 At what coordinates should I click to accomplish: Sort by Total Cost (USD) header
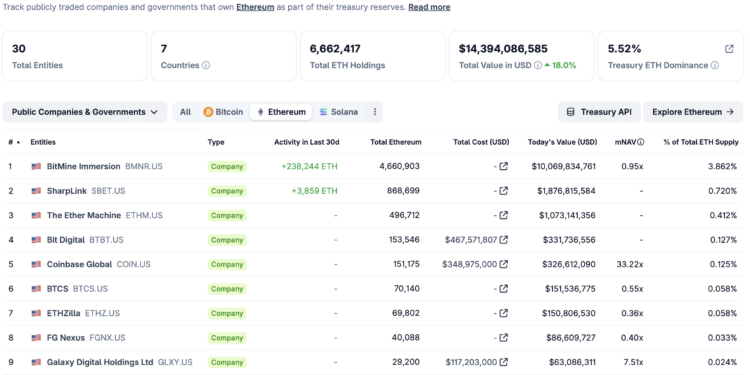point(481,142)
